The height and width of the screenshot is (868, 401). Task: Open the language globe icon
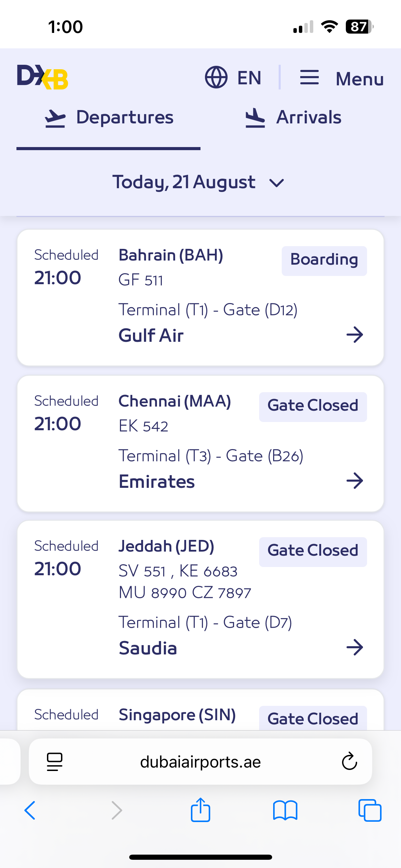[216, 77]
